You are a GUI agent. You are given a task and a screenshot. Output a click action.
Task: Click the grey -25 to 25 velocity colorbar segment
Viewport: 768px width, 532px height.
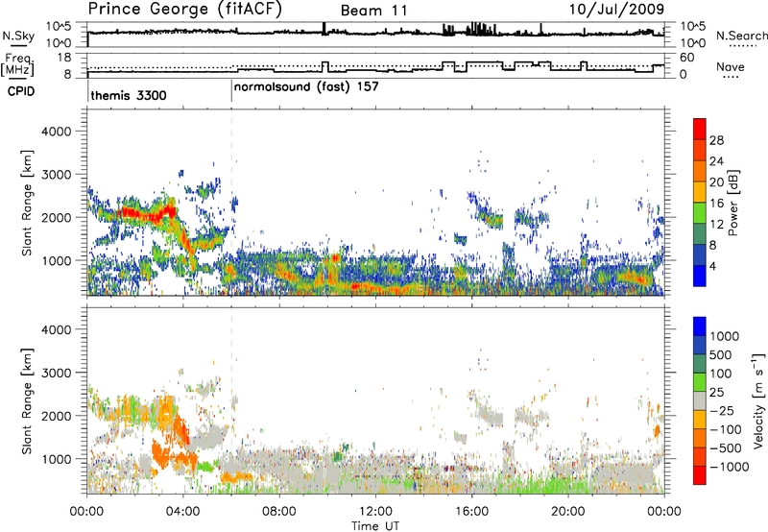700,400
